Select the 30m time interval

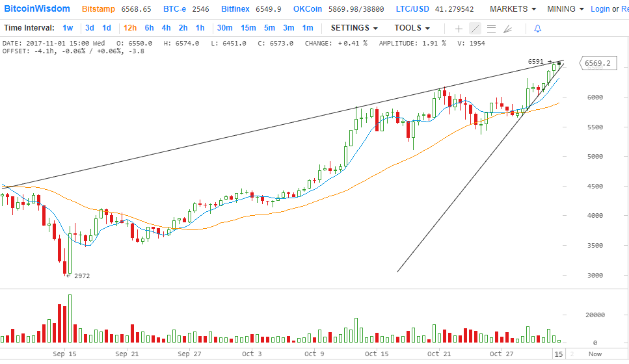[x=224, y=28]
